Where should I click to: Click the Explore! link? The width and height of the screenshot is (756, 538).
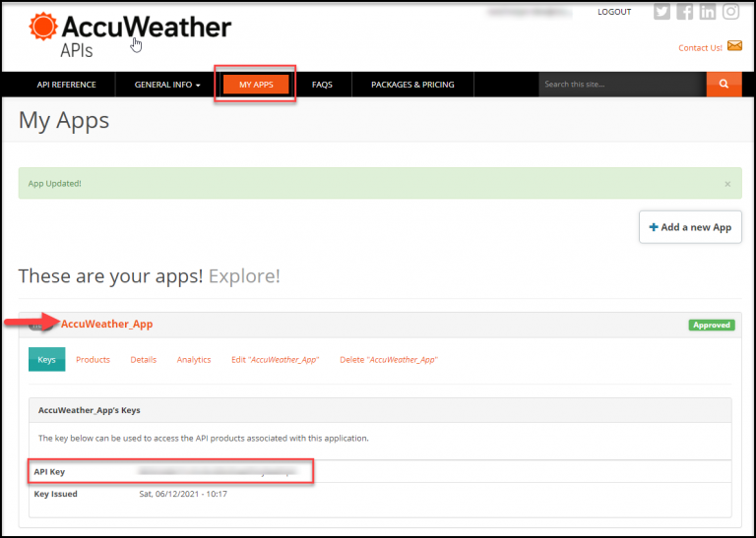tap(244, 276)
